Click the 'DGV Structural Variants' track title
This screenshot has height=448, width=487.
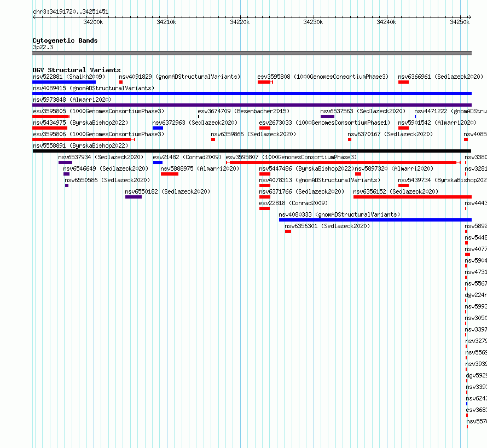pyautogui.click(x=77, y=70)
